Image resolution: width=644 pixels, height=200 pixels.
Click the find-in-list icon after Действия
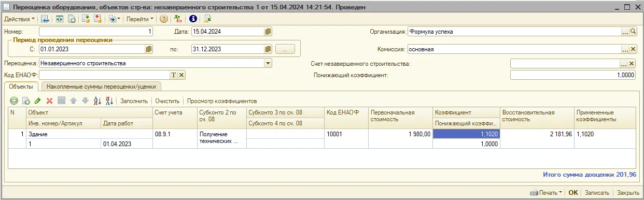coord(45,19)
